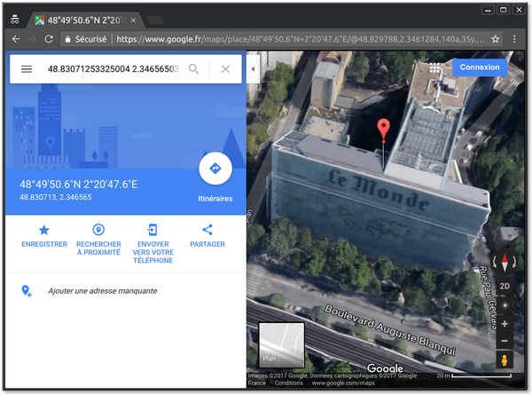Zoom in with the plus button
Screen dimensions: 532x395
[505, 324]
